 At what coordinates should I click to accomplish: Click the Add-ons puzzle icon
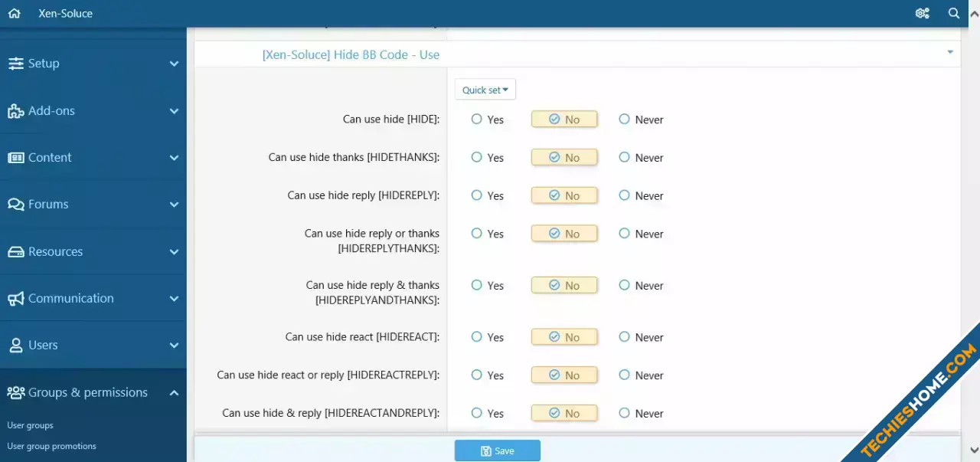point(15,111)
